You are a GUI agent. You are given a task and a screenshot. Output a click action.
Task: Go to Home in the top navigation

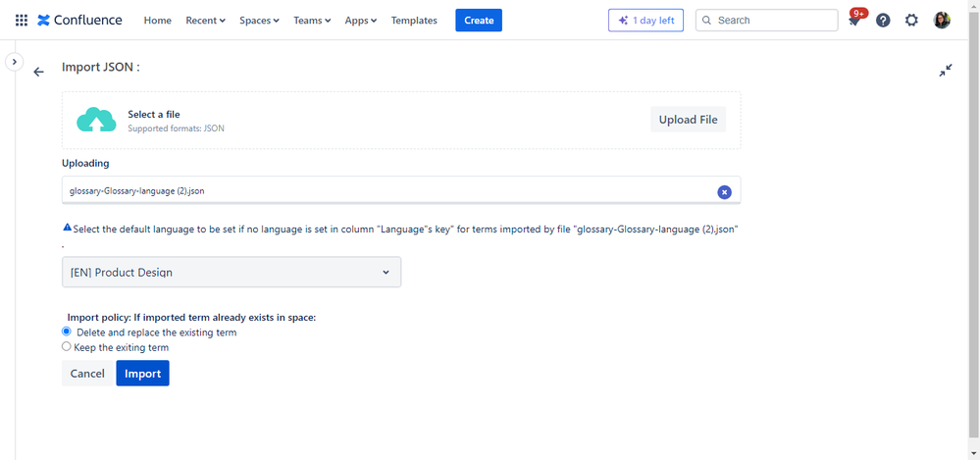158,20
